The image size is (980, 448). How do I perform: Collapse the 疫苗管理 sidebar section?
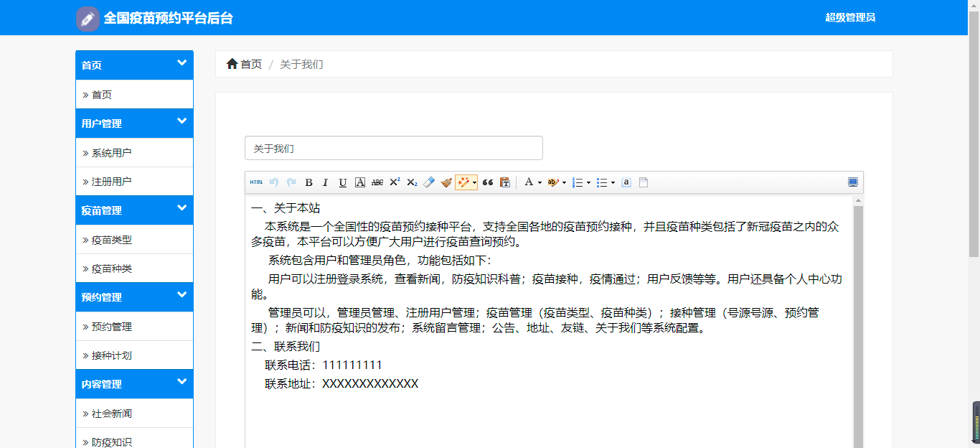tap(182, 208)
